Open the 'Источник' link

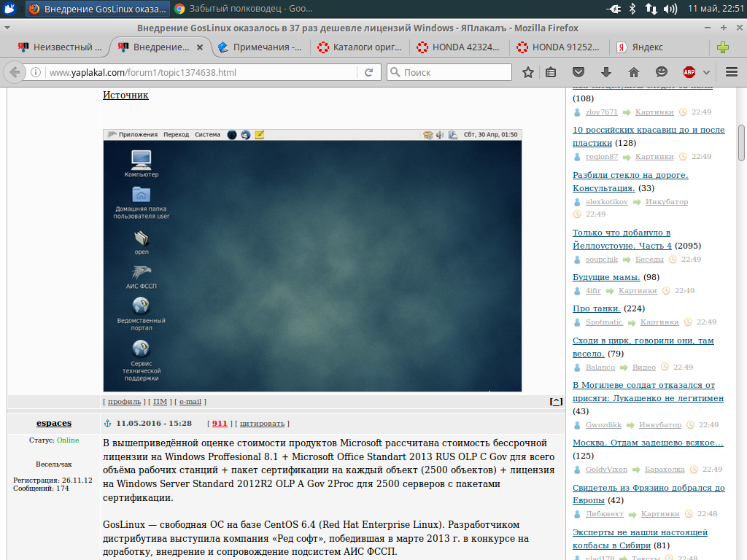pos(125,96)
